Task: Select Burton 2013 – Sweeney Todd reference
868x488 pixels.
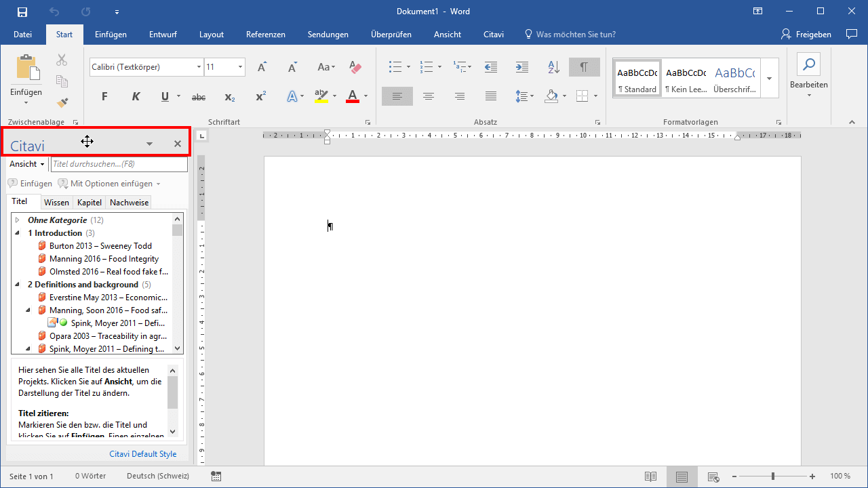Action: 100,246
